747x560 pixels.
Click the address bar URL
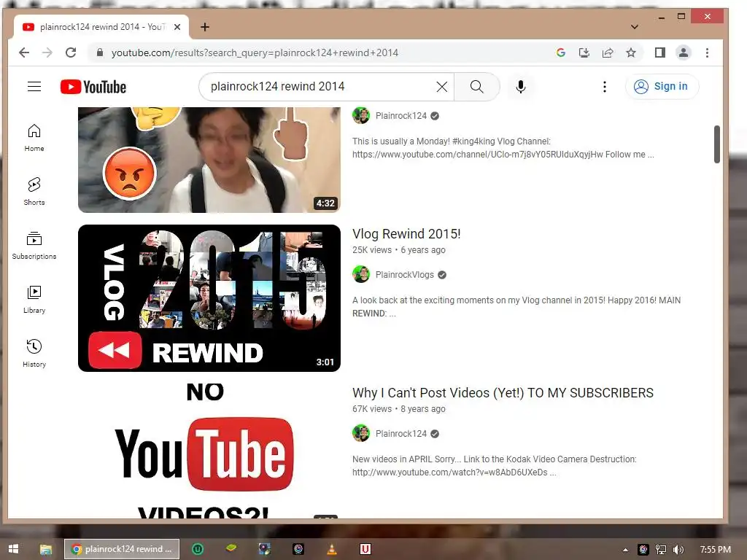point(255,52)
